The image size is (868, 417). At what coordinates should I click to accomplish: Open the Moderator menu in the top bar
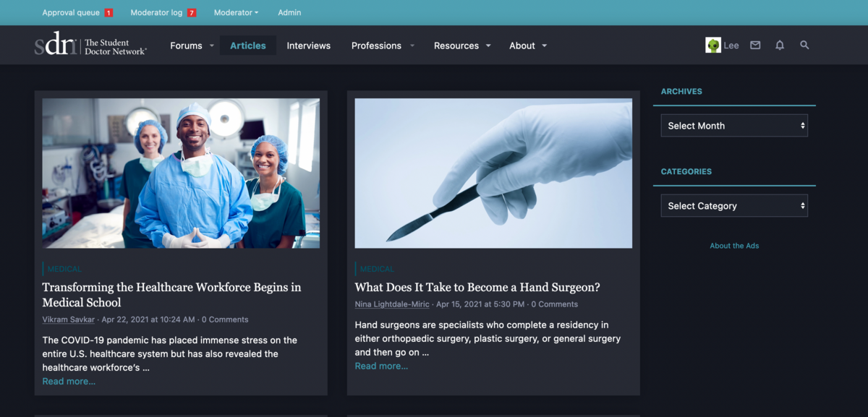point(236,13)
